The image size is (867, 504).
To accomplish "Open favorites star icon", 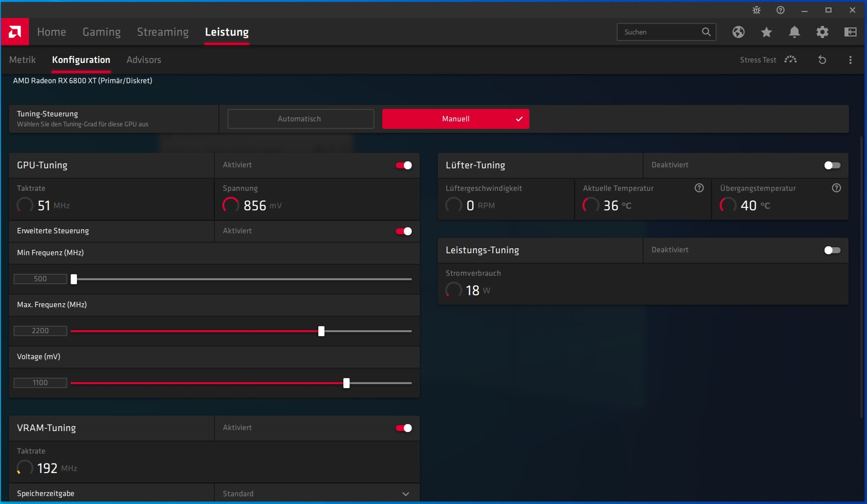I will click(x=767, y=32).
